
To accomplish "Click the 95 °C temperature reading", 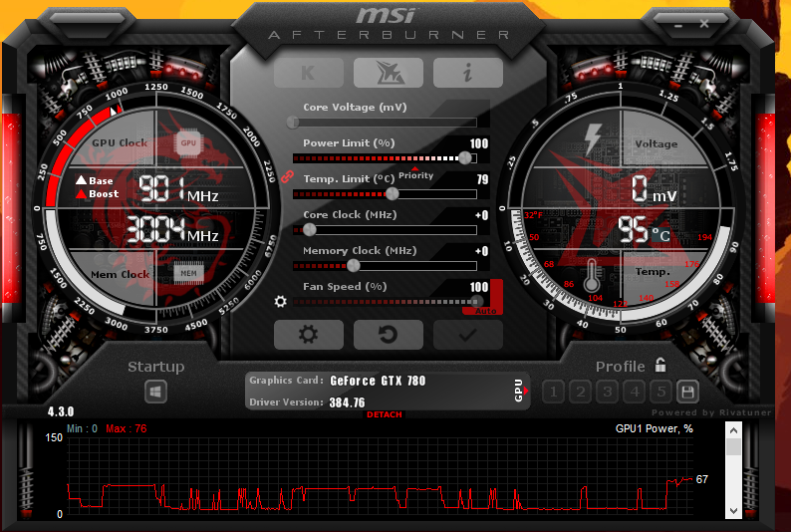I will pyautogui.click(x=645, y=230).
